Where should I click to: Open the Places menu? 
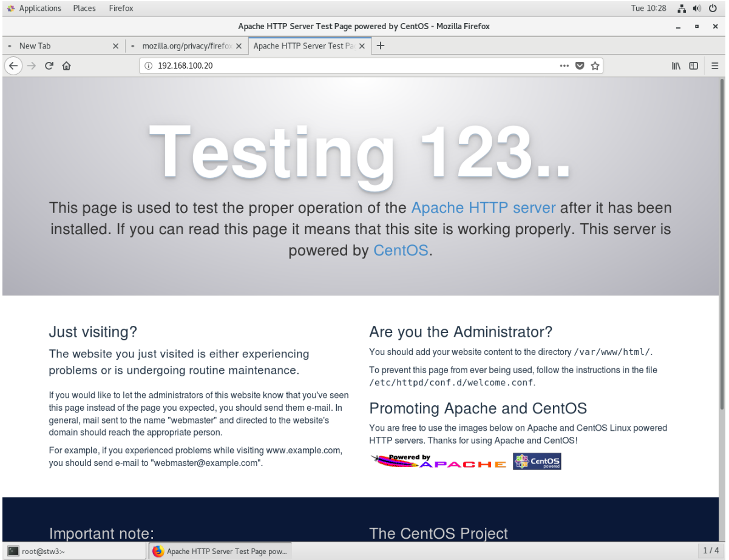click(84, 8)
